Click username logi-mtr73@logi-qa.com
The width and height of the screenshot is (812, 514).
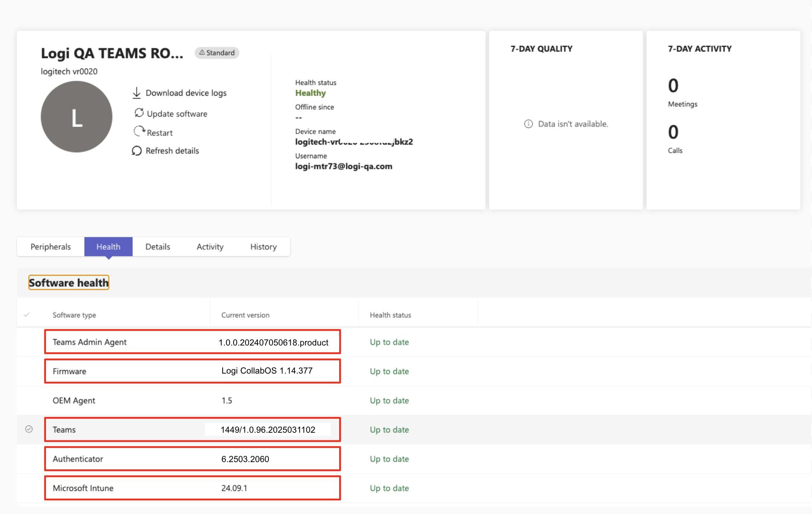[x=344, y=166]
